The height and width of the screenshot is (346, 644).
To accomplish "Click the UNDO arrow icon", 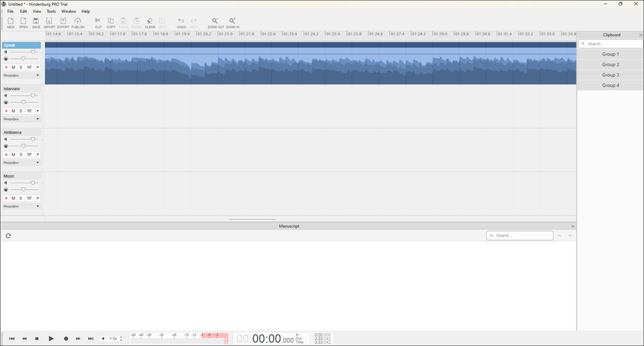I will pyautogui.click(x=181, y=23).
